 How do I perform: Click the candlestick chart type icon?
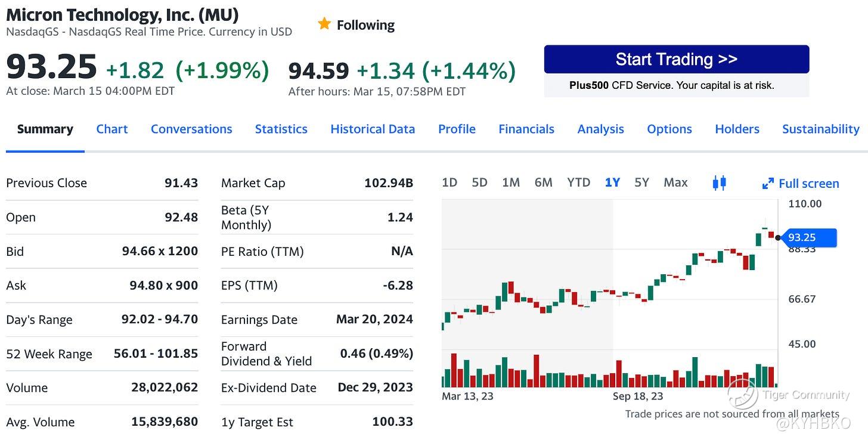tap(719, 183)
